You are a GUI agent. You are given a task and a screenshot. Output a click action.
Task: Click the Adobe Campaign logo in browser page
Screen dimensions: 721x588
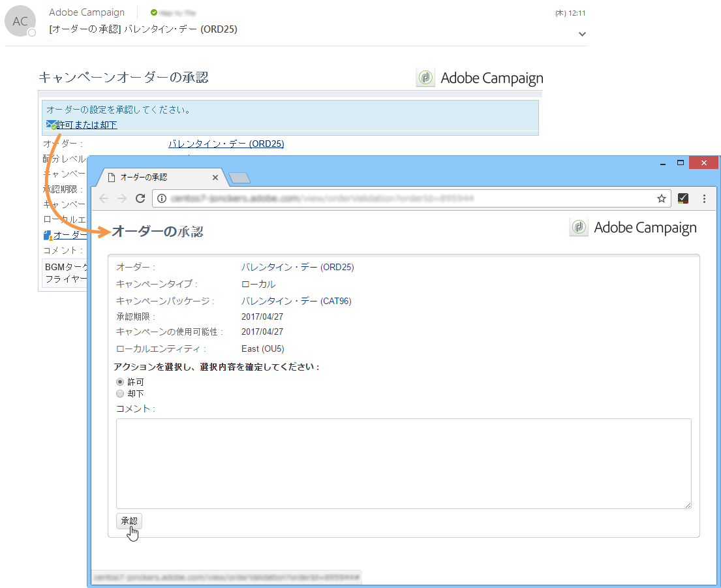coord(633,228)
